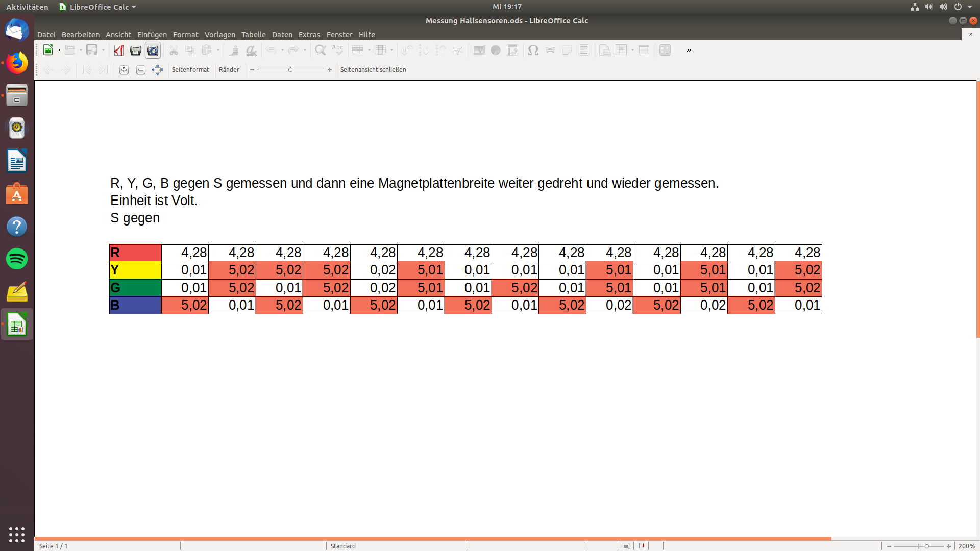Viewport: 980px width, 551px height.
Task: Toggle the document modified indicator in status bar
Action: tap(642, 546)
